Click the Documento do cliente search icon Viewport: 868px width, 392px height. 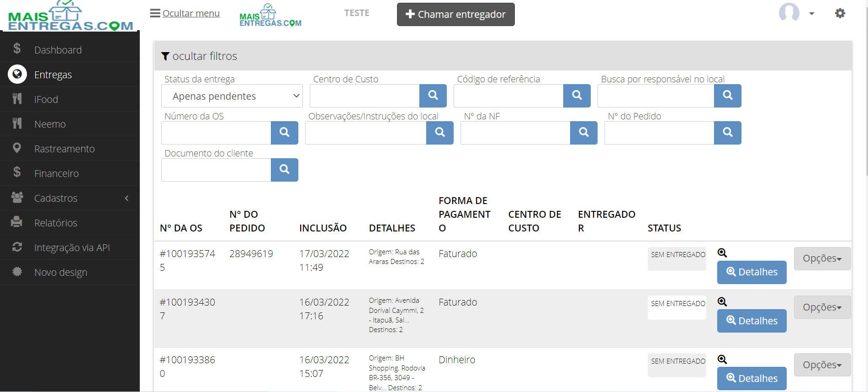[285, 170]
